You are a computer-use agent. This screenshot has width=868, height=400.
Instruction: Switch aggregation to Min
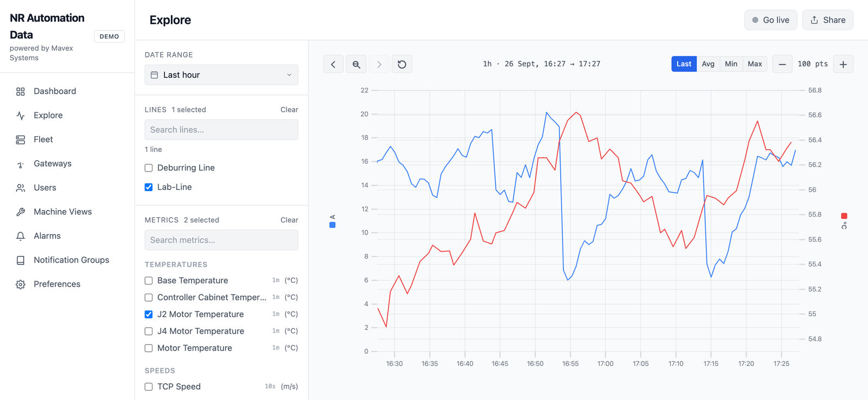pos(731,64)
